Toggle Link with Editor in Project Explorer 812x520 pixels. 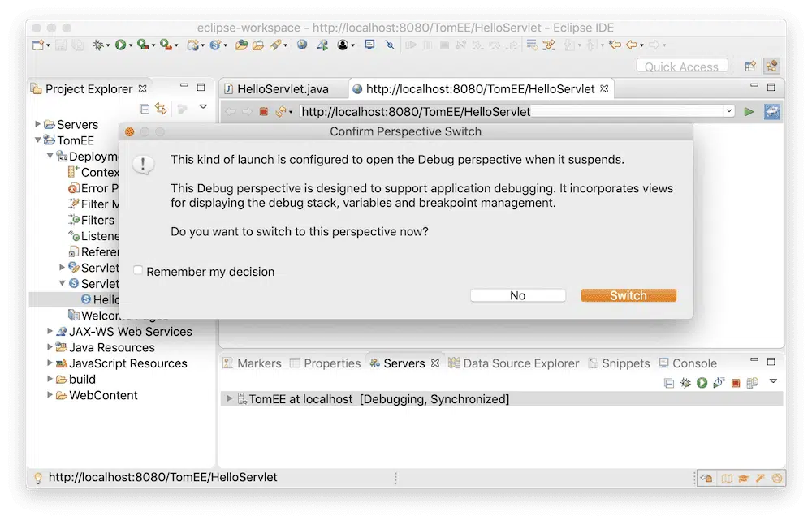161,108
